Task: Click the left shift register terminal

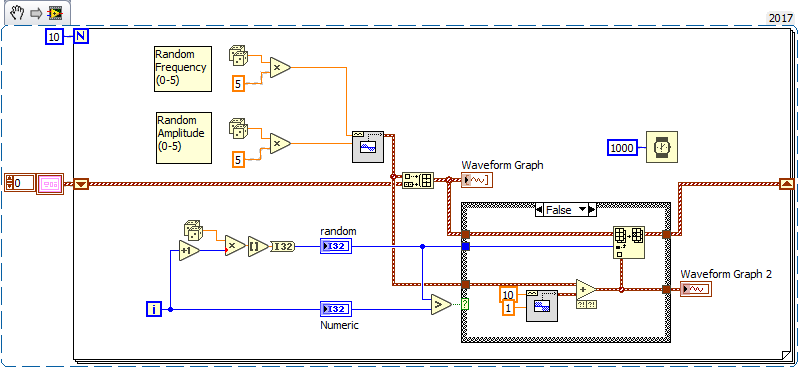Action: click(82, 183)
